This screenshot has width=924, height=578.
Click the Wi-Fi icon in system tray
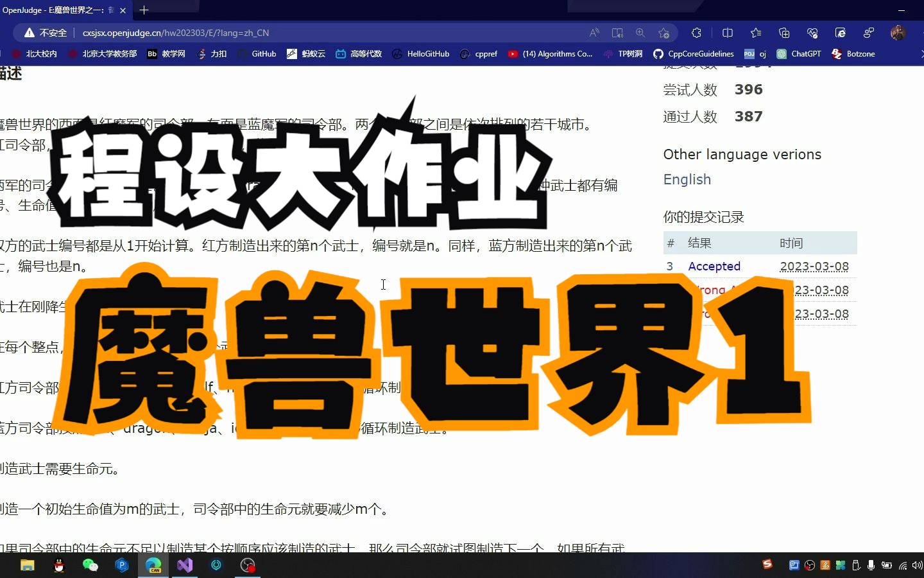902,566
